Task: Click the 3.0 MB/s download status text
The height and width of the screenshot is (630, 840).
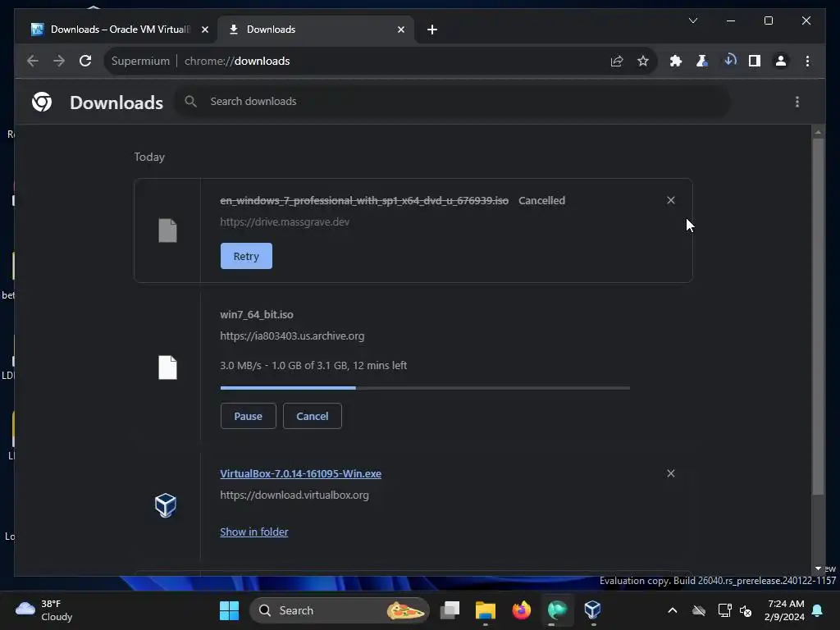Action: tap(313, 365)
